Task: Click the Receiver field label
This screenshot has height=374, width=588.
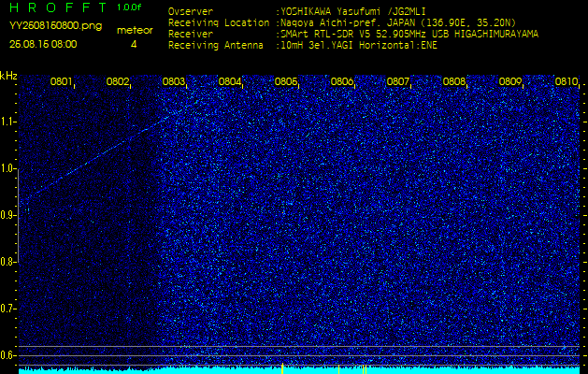Action: (x=191, y=35)
